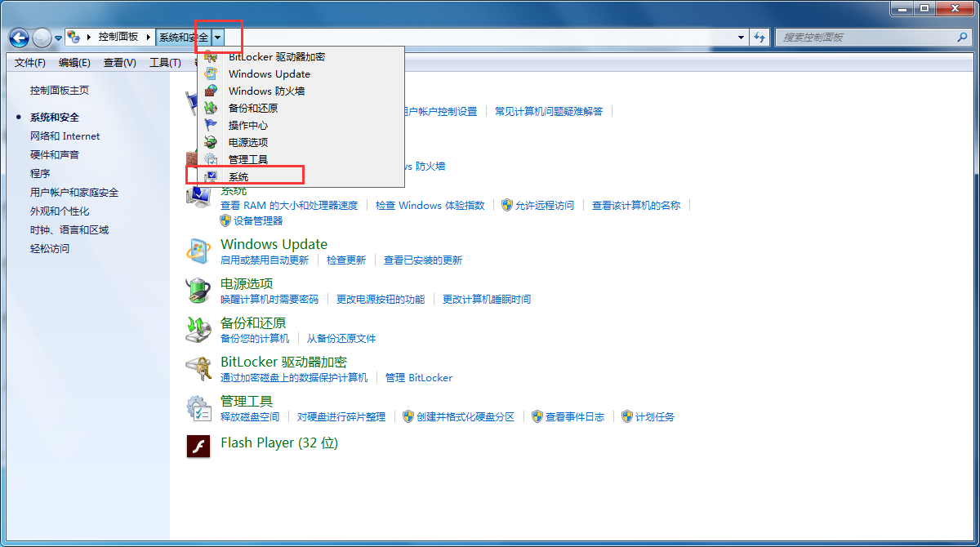
Task: Click the 电源选项 battery icon
Action: 198,290
